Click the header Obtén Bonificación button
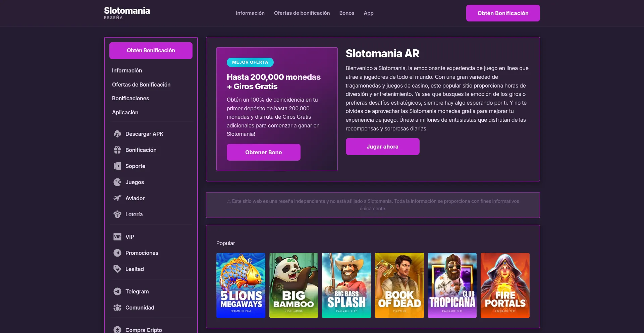The image size is (644, 333). point(503,13)
